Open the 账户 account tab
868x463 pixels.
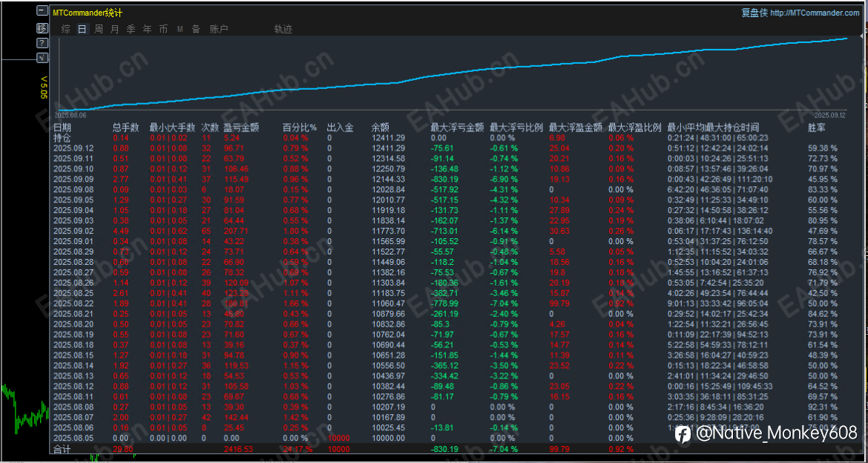(219, 30)
